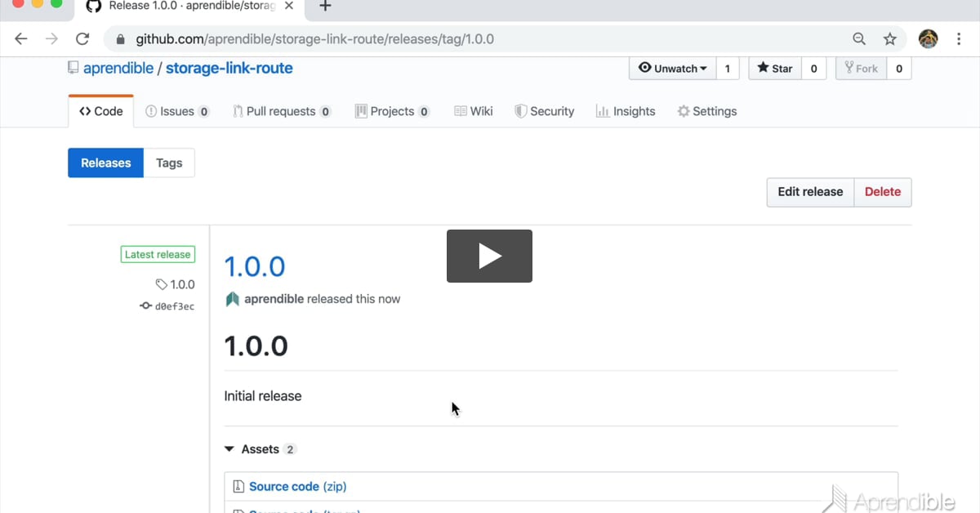Click the lock icon in the address bar
Image resolution: width=980 pixels, height=513 pixels.
coord(121,39)
